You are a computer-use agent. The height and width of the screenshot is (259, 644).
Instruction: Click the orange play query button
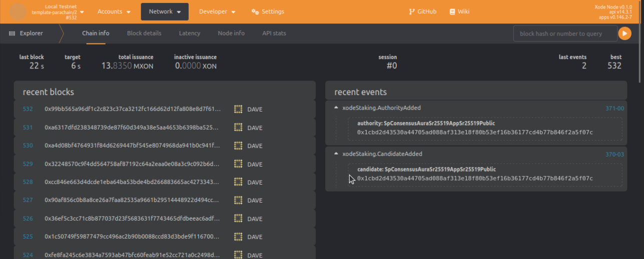click(624, 33)
